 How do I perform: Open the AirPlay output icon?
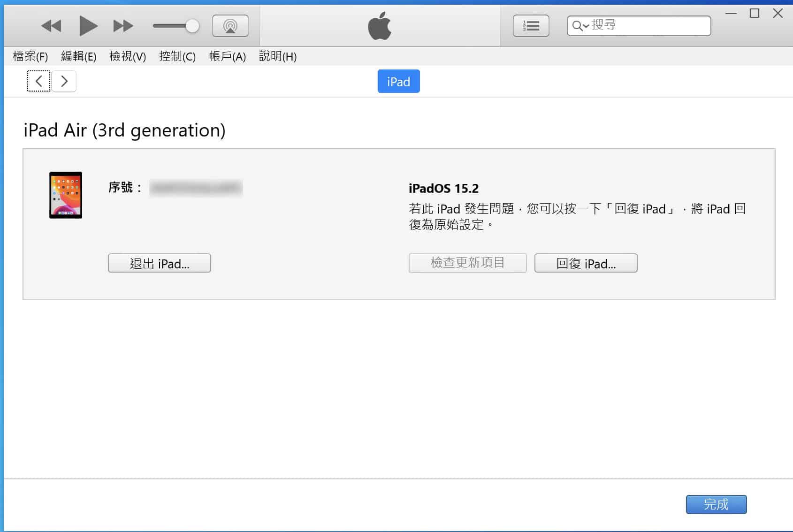click(x=230, y=26)
